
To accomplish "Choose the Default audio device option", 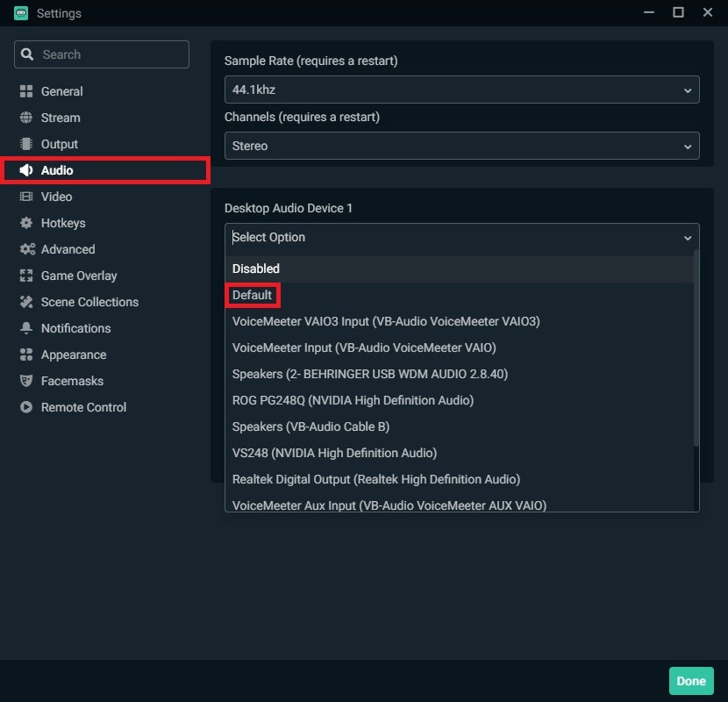I will coord(460,295).
